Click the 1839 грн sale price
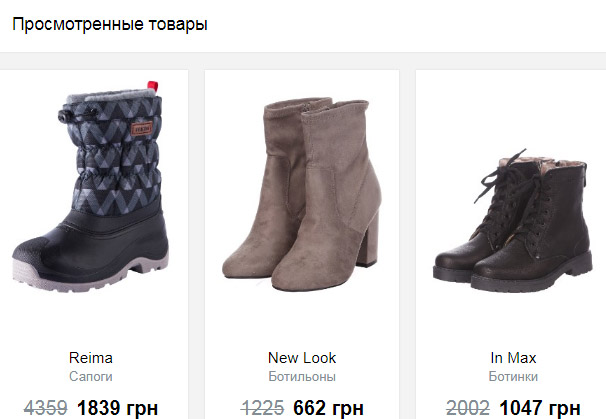The width and height of the screenshot is (606, 419). click(117, 408)
